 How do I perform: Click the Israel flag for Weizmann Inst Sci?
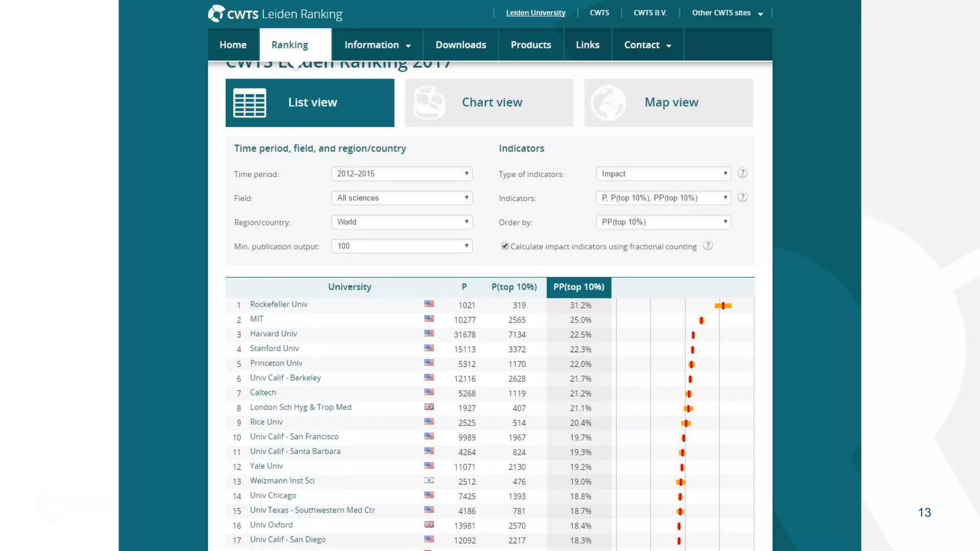click(x=429, y=481)
